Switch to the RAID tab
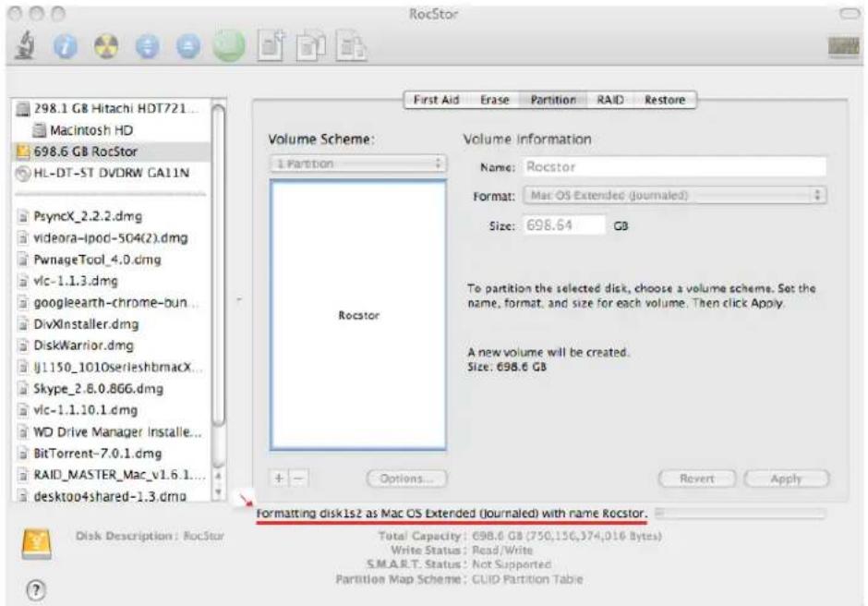This screenshot has width=868, height=606. coord(610,100)
